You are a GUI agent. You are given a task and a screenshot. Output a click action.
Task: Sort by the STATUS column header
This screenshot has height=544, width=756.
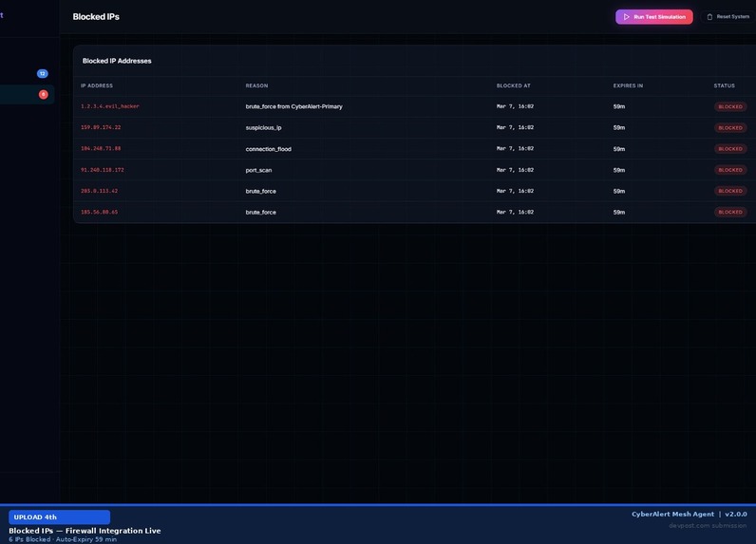tap(724, 85)
